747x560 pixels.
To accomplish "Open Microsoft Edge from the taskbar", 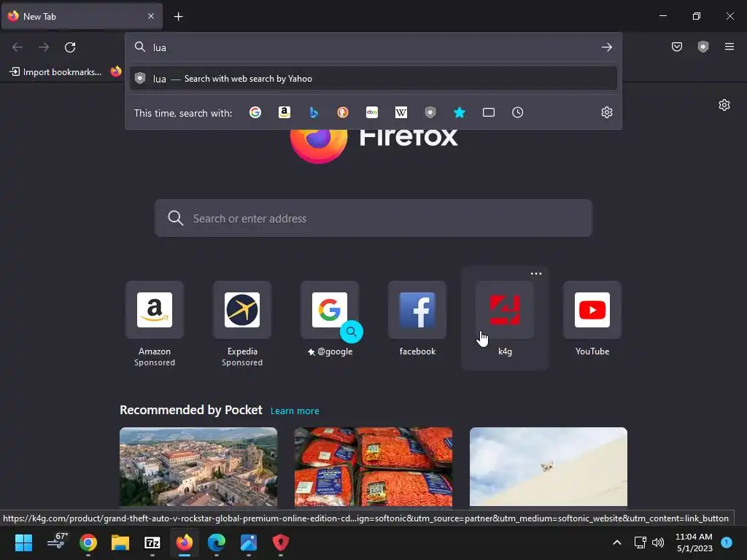I will click(x=216, y=542).
